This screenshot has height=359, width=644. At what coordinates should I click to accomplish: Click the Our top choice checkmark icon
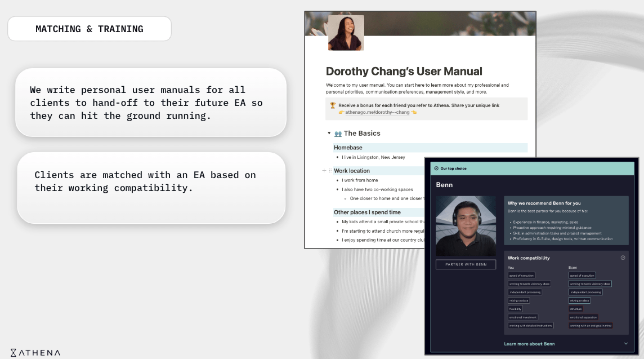pos(436,169)
